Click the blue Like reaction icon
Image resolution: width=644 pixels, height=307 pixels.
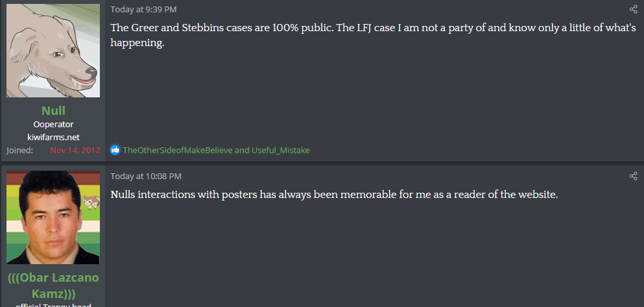coord(115,150)
